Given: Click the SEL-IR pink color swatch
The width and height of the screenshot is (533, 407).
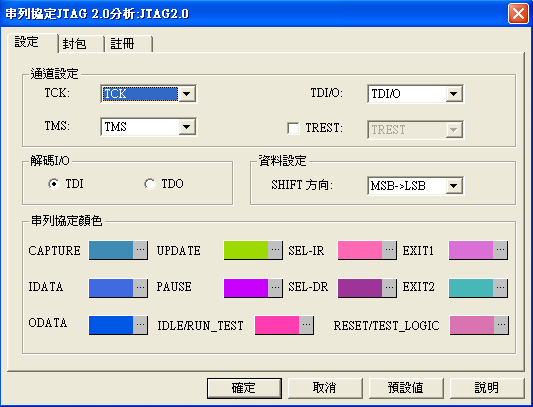Looking at the screenshot, I should 360,250.
